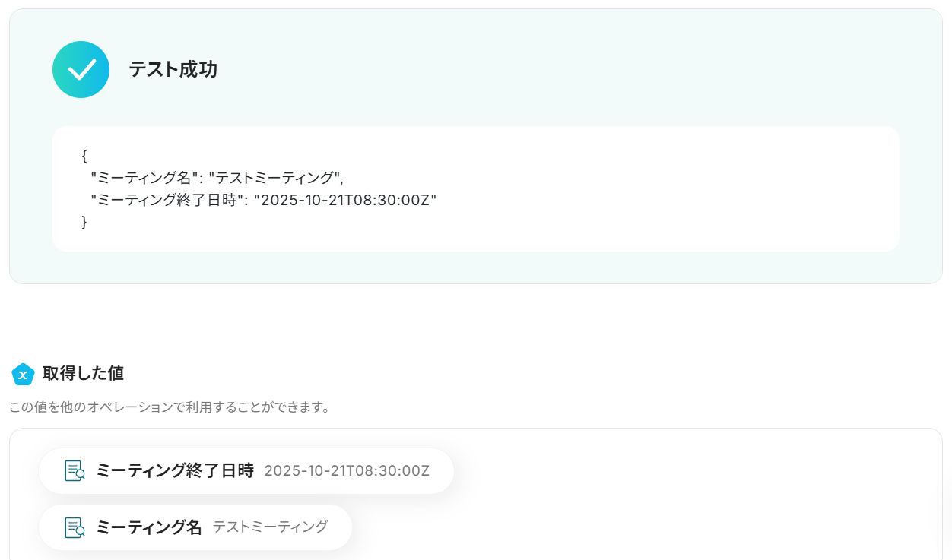Screen dimensions: 952x560
Task: Select the ミーティング終了日時 label in the value chip
Action: [174, 471]
